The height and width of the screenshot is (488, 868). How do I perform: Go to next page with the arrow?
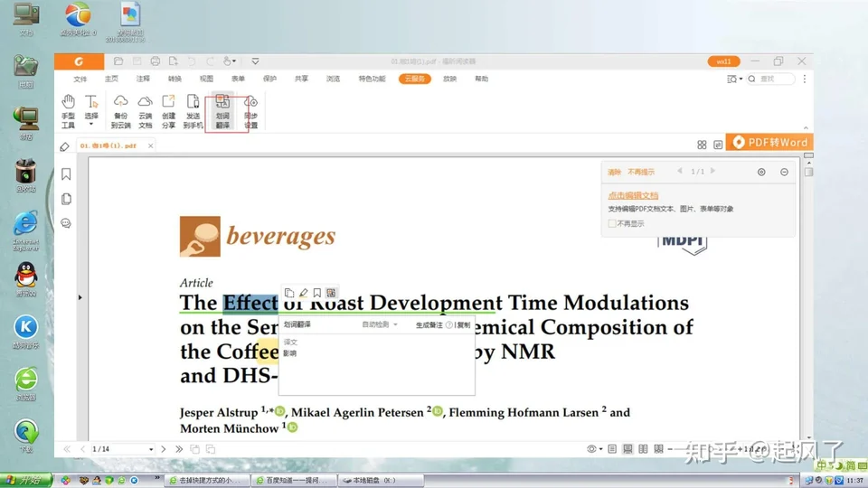coord(164,449)
